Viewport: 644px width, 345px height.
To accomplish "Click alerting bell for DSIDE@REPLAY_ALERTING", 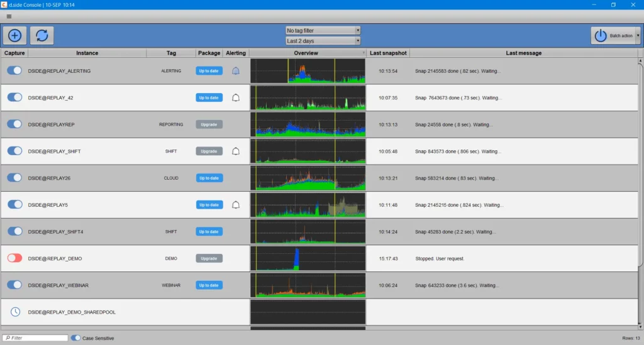I will [236, 71].
